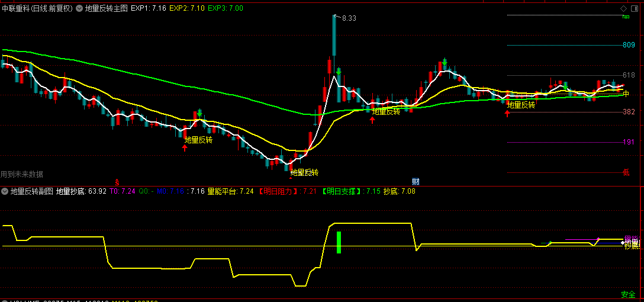The width and height of the screenshot is (644, 302).
Task: Click the EXP3: 7.00 value
Action: (x=226, y=8)
